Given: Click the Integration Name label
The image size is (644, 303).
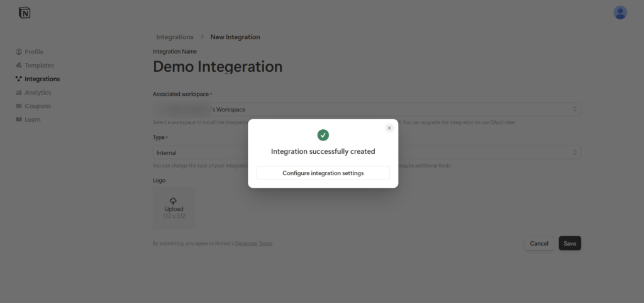Looking at the screenshot, I should 175,52.
